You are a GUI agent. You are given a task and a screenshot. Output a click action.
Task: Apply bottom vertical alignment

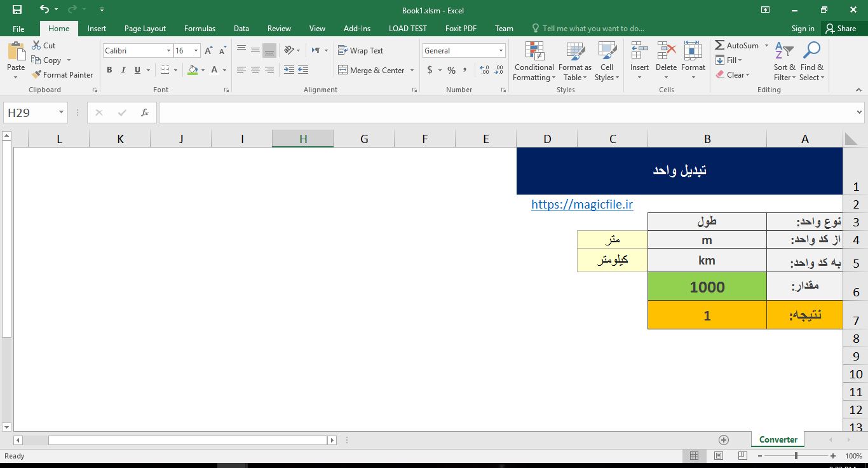point(269,51)
